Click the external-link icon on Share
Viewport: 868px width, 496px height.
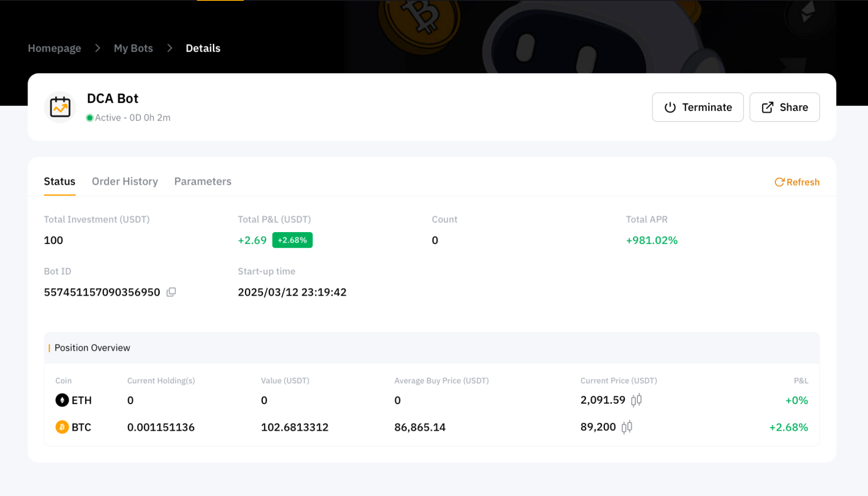[x=767, y=107]
